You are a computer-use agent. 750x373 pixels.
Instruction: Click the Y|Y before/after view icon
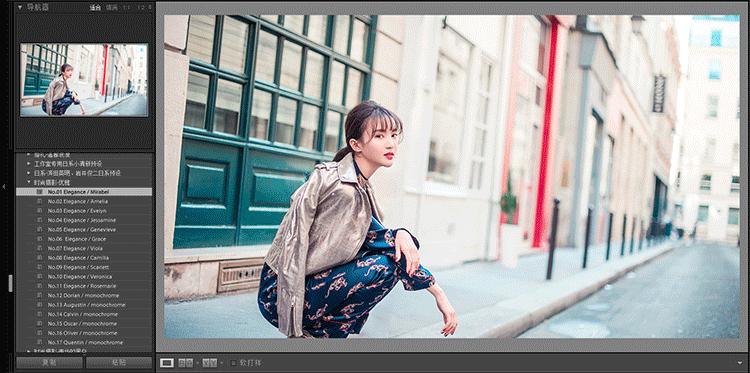210,363
